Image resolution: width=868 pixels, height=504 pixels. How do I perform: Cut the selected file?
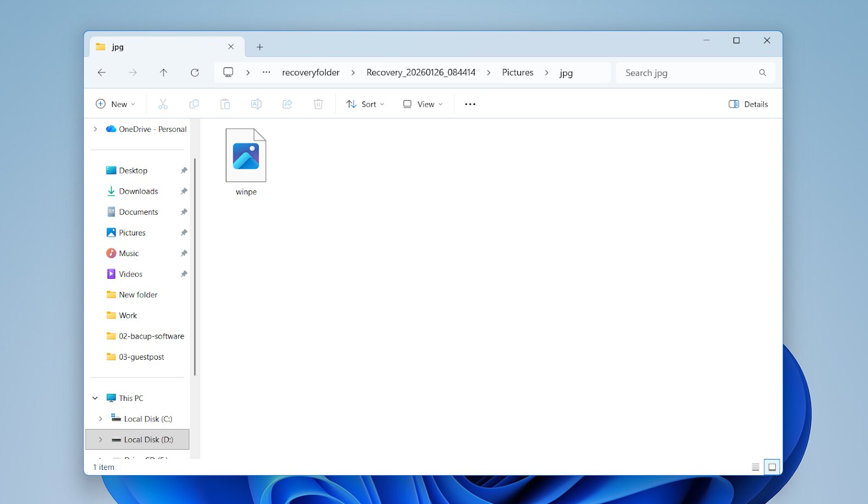163,104
